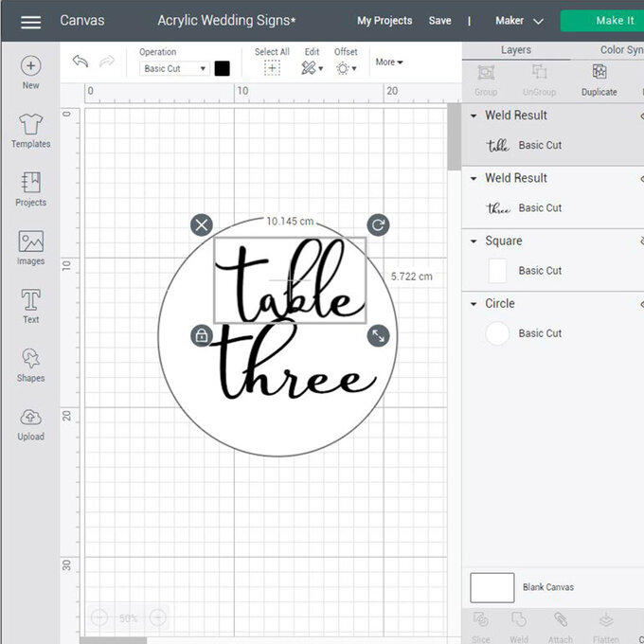The width and height of the screenshot is (644, 644).
Task: Click the Undo arrow
Action: (x=80, y=63)
